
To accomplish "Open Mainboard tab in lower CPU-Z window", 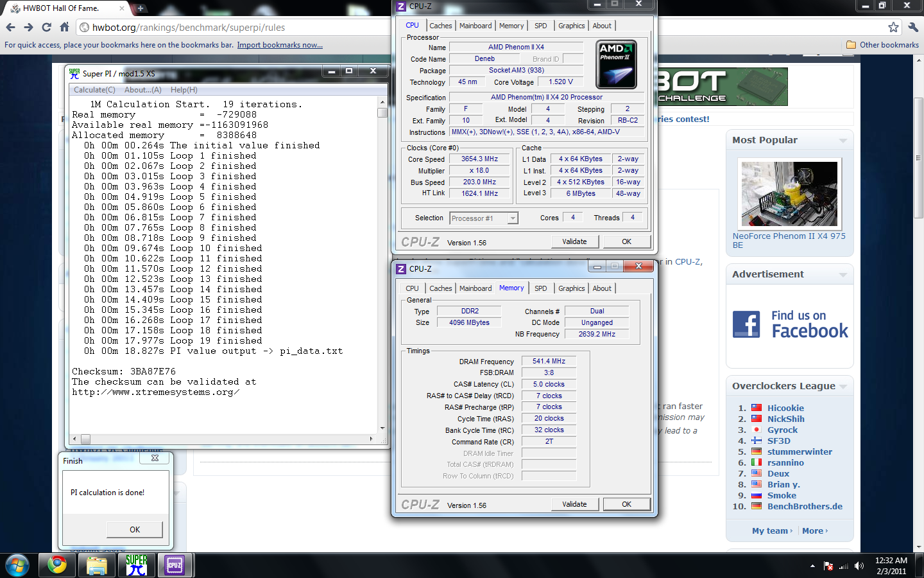I will pos(475,288).
